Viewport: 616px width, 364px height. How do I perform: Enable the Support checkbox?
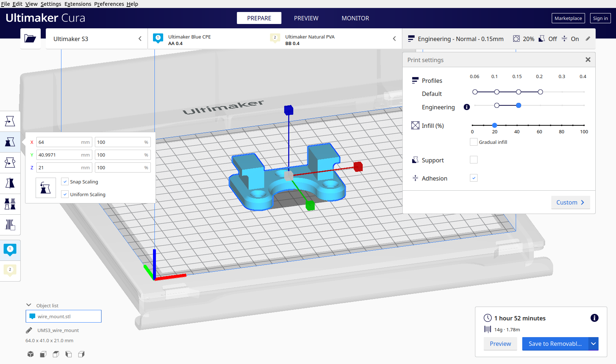click(474, 160)
